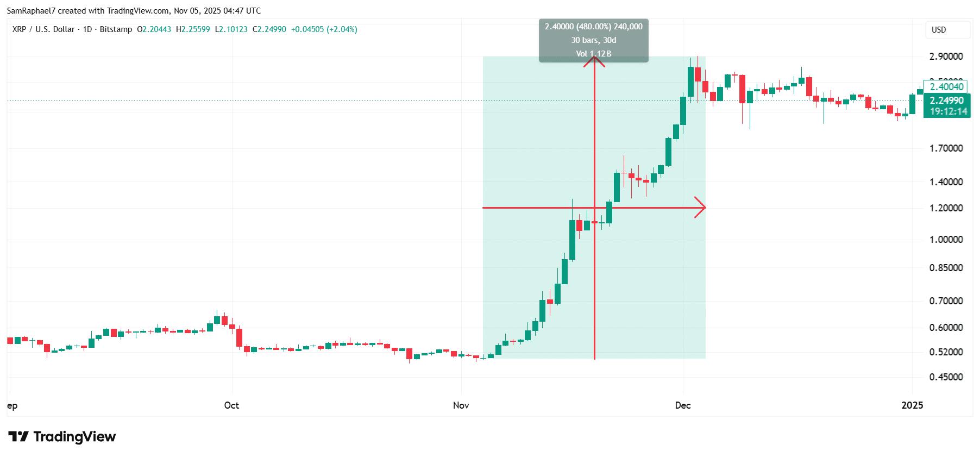Image resolution: width=980 pixels, height=457 pixels.
Task: Click the measurement box showing 480.00%
Action: 593,26
